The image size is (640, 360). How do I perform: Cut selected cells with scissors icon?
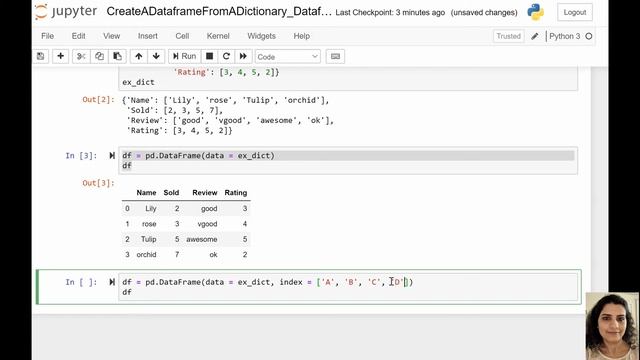tap(81, 56)
